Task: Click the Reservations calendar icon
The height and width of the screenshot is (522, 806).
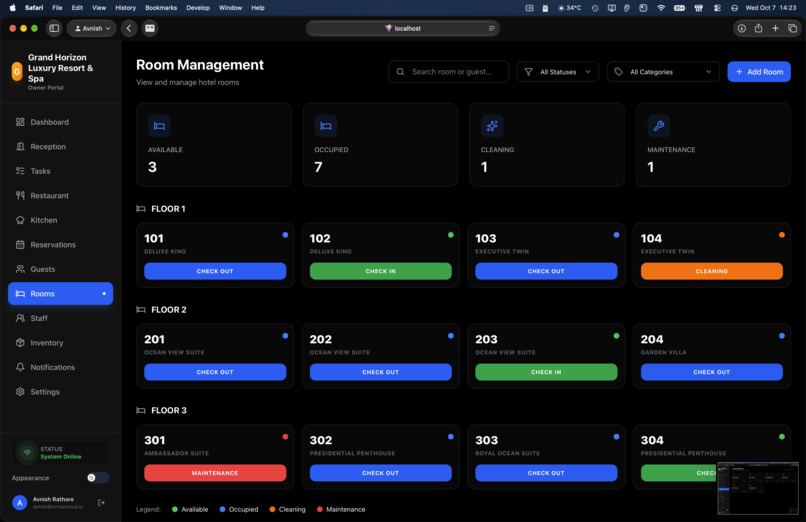Action: pos(20,245)
